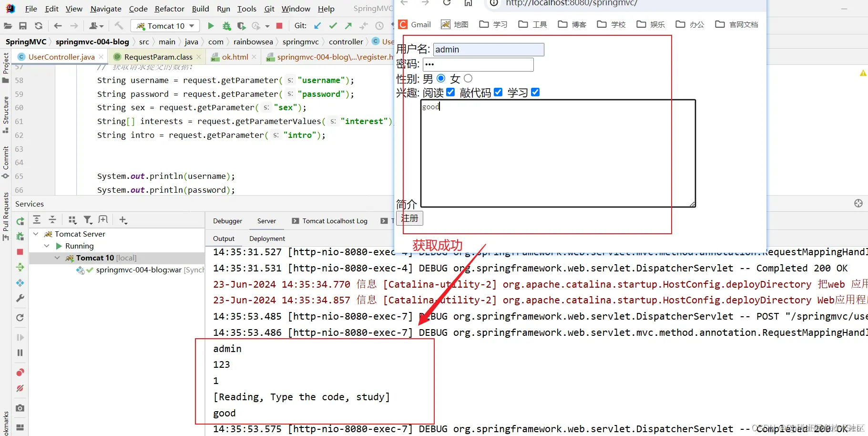
Task: Click Pause Program icon in Services
Action: point(20,353)
